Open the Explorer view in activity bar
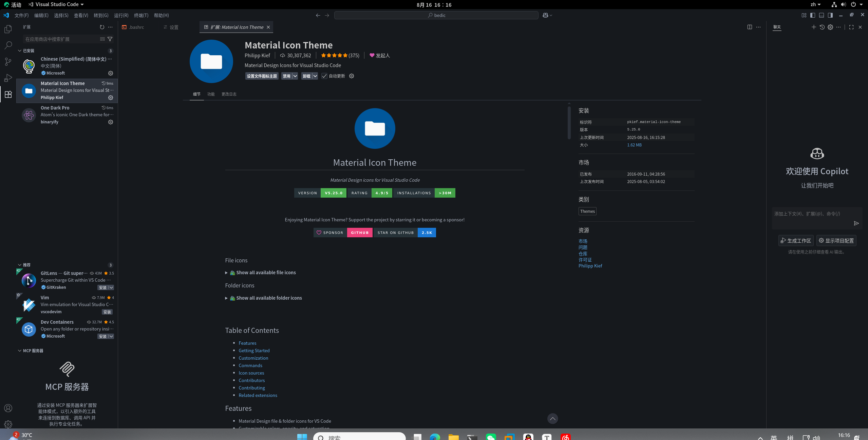 [x=8, y=29]
